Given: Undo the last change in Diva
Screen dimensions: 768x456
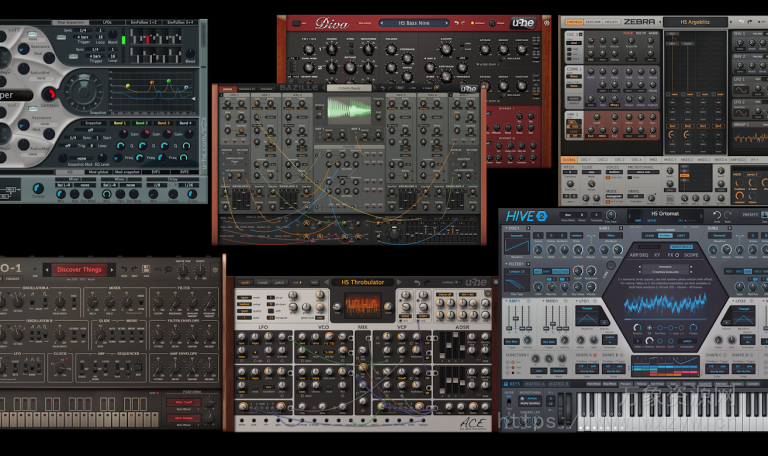Looking at the screenshot, I should tap(457, 23).
